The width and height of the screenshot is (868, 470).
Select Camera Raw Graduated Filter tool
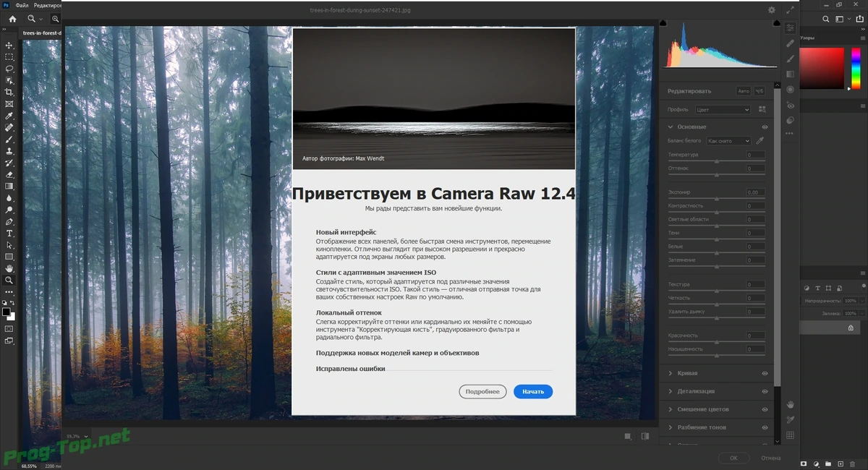(790, 74)
